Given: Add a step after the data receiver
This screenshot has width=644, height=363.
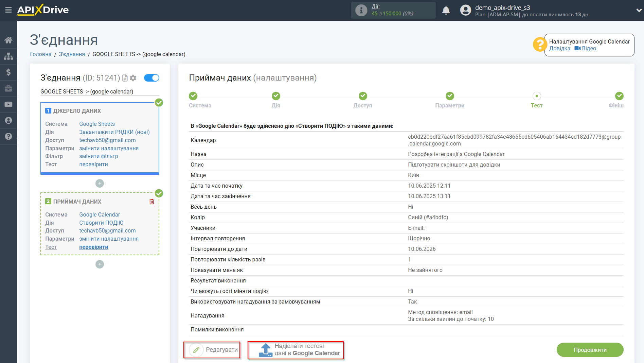Looking at the screenshot, I should [x=100, y=264].
